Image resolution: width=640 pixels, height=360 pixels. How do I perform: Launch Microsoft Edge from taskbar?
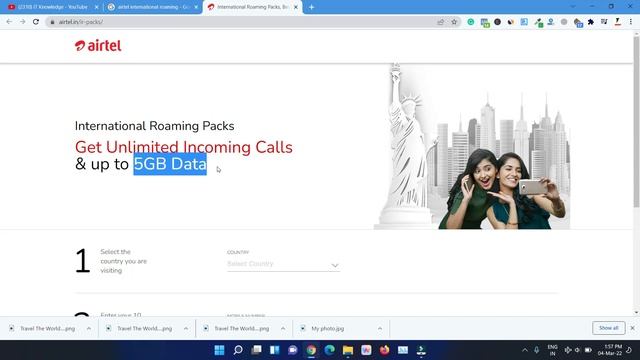(x=329, y=350)
